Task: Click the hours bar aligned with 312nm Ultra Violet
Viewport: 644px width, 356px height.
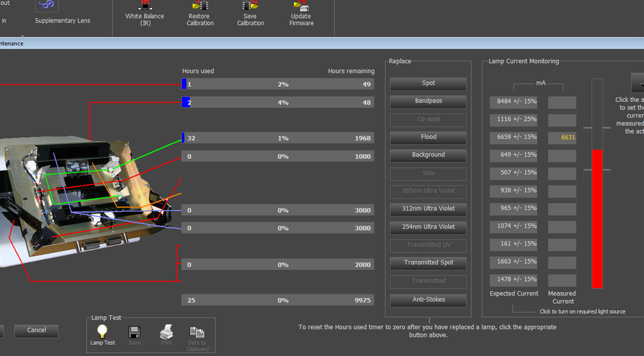Action: tap(277, 210)
